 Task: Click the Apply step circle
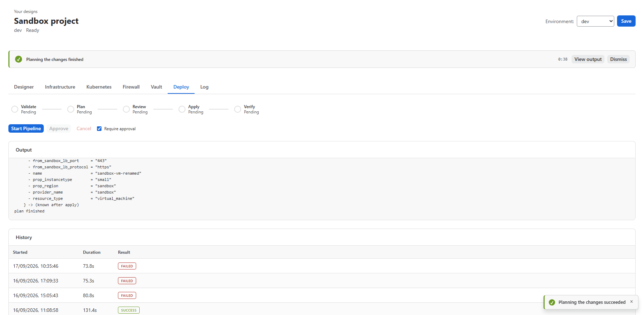coord(182,109)
